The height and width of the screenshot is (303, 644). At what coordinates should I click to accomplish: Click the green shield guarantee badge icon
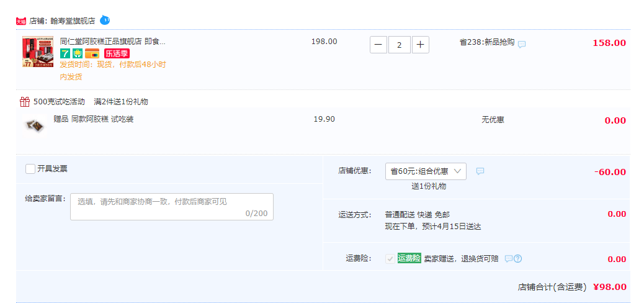pyautogui.click(x=78, y=53)
